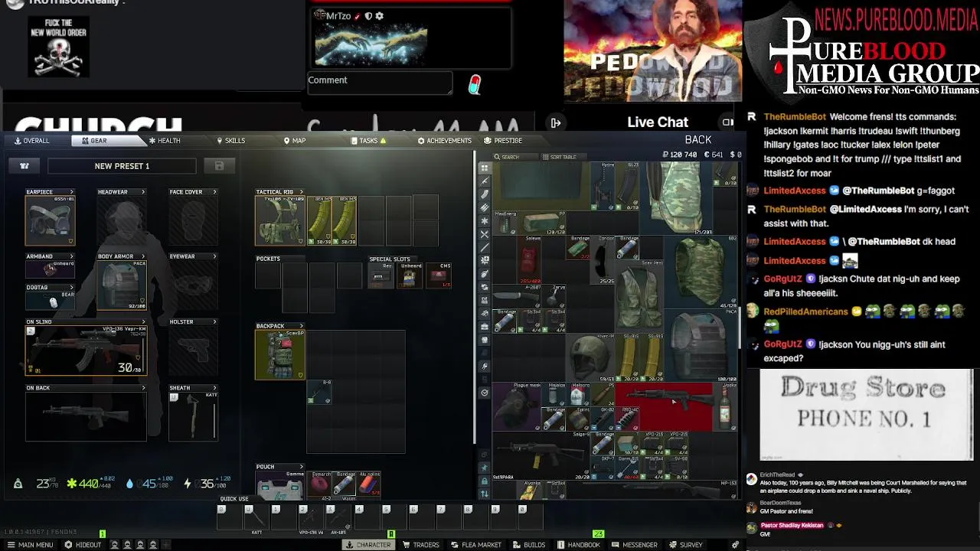This screenshot has width=980, height=551.
Task: Switch to the Health tab
Action: point(165,141)
